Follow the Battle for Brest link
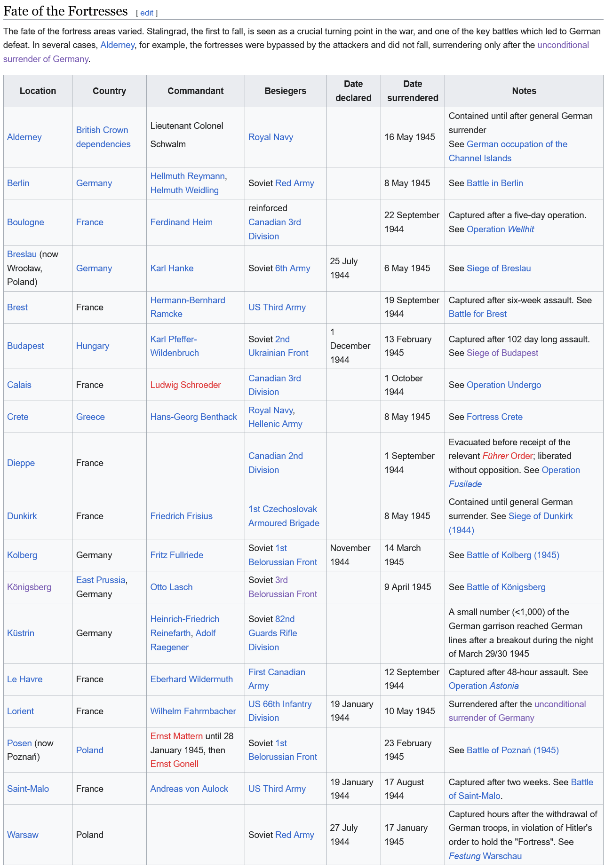Image resolution: width=605 pixels, height=868 pixels. point(478,314)
